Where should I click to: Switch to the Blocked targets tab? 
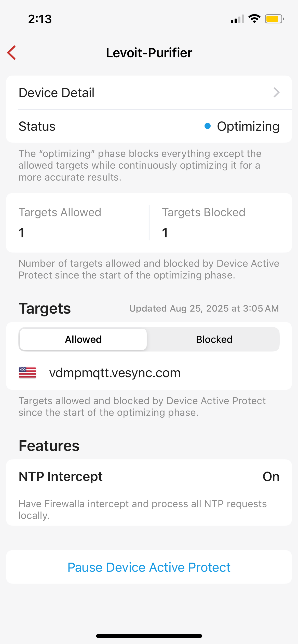214,339
